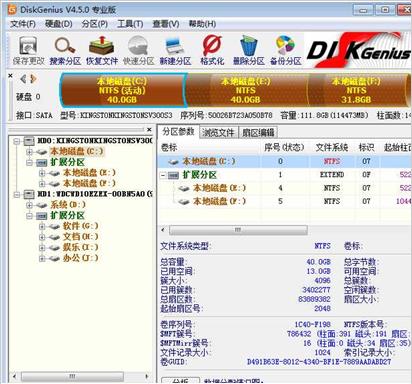Select 本地磁盘 (C:) in disk tree
This screenshot has width=412, height=384.
(x=77, y=151)
